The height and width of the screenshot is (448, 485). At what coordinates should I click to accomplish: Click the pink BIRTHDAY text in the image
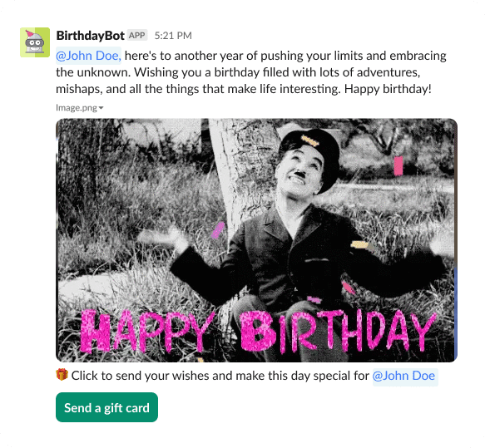pos(339,331)
